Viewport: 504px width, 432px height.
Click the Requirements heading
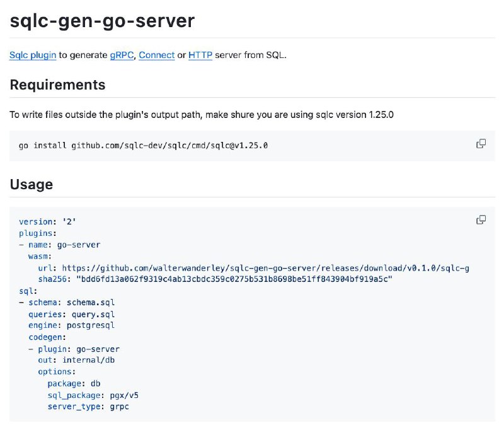(57, 85)
